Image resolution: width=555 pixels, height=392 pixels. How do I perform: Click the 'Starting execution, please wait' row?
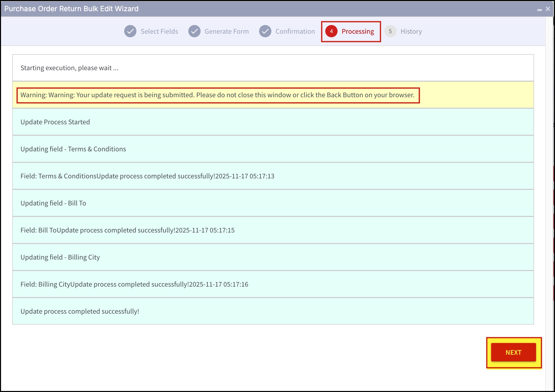coord(273,68)
